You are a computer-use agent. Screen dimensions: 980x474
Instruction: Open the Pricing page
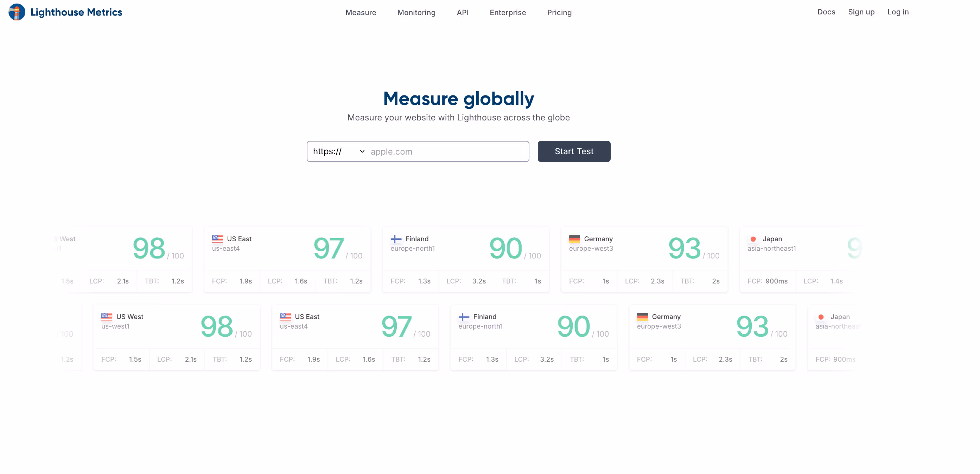click(x=559, y=13)
